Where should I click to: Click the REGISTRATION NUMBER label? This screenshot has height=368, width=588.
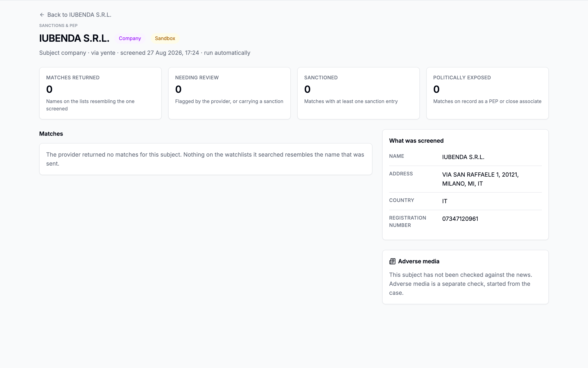click(408, 221)
